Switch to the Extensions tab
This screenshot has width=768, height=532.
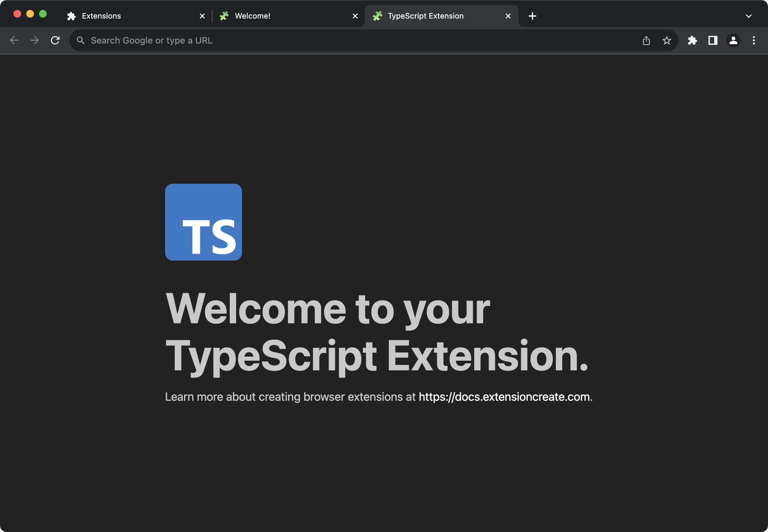coord(135,16)
